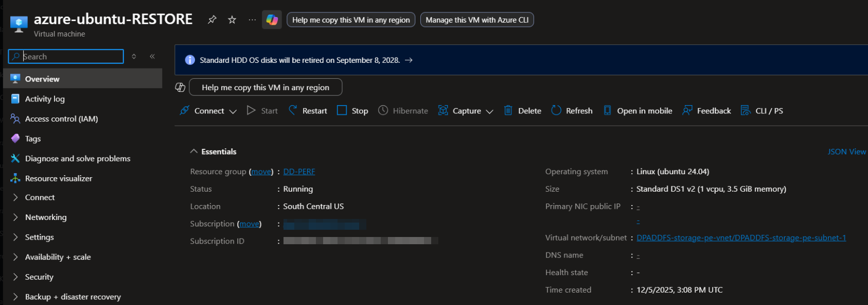Viewport: 868px width, 305px height.
Task: Expand Backup + disaster recovery section
Action: point(73,297)
